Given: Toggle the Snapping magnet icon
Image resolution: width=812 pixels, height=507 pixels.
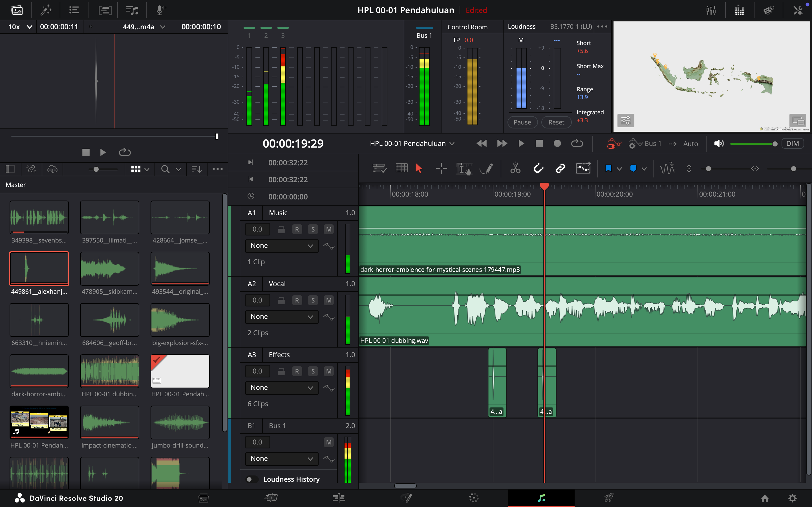Looking at the screenshot, I should [x=538, y=168].
